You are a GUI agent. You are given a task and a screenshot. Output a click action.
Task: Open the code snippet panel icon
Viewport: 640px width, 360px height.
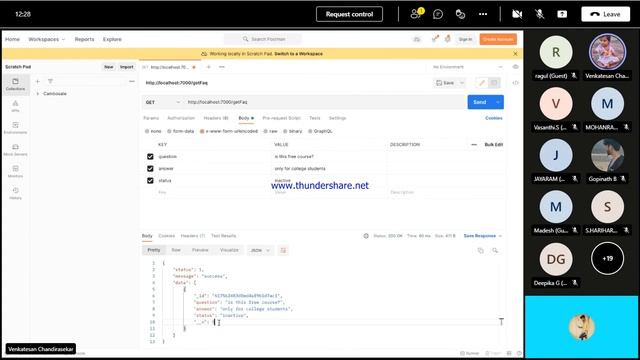coord(516,83)
